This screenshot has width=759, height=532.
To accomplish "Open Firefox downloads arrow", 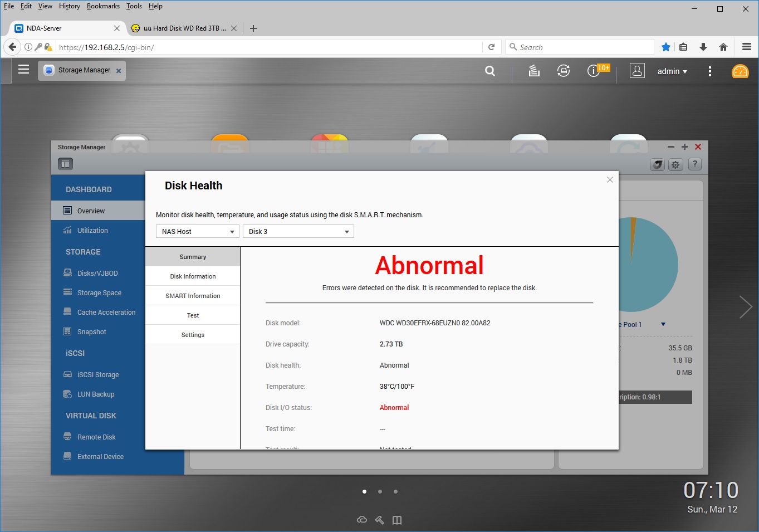I will click(703, 47).
